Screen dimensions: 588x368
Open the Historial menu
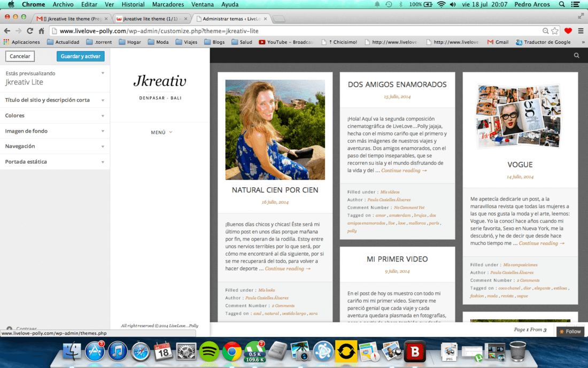pos(133,4)
